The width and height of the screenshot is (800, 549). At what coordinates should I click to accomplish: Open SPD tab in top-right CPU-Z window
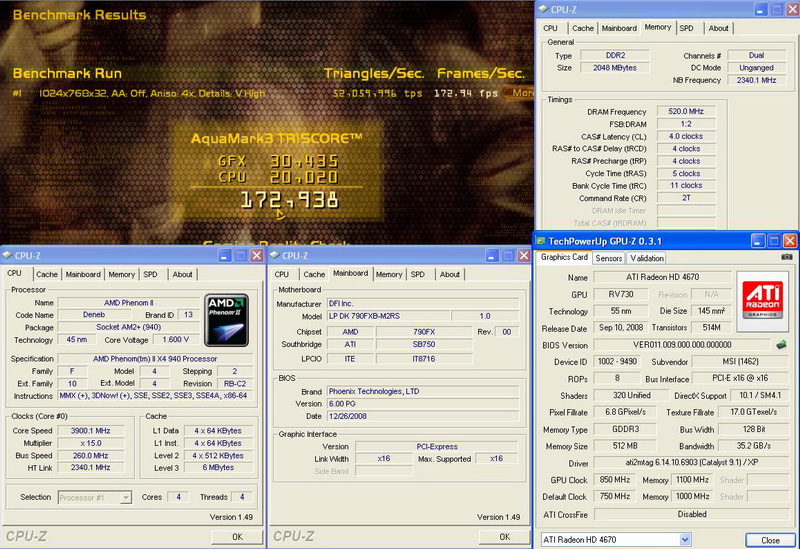point(686,29)
